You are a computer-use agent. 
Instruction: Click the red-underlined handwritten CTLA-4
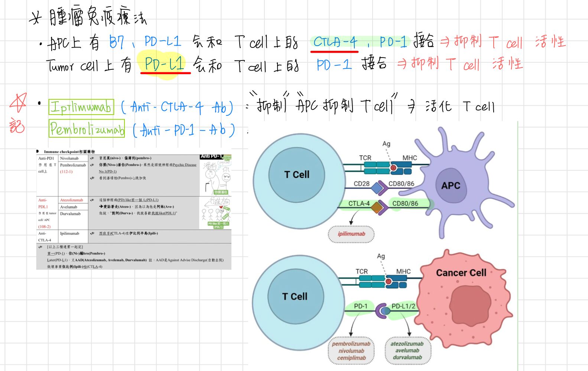[335, 42]
